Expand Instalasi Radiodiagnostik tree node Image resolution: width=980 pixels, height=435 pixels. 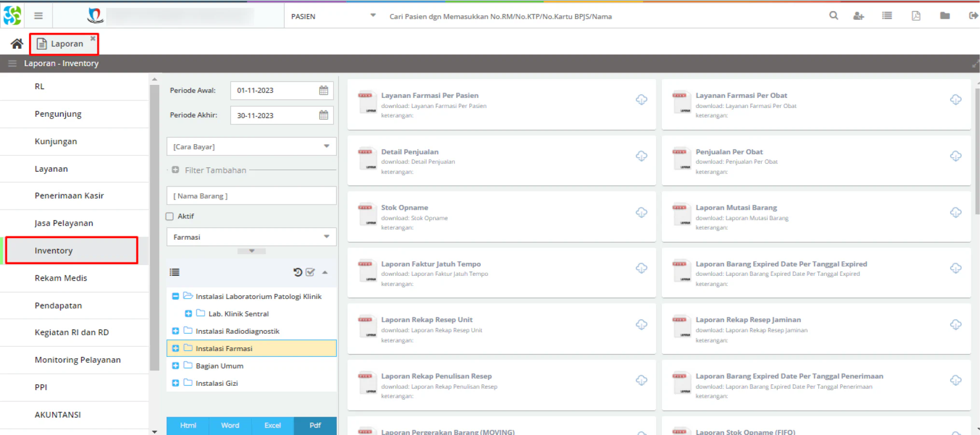point(175,331)
